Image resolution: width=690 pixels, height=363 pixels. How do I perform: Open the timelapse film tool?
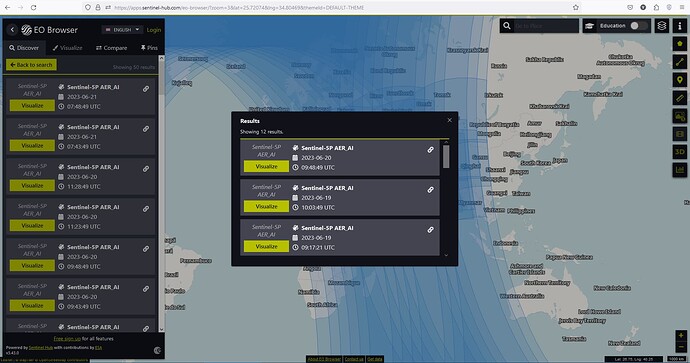pos(680,134)
